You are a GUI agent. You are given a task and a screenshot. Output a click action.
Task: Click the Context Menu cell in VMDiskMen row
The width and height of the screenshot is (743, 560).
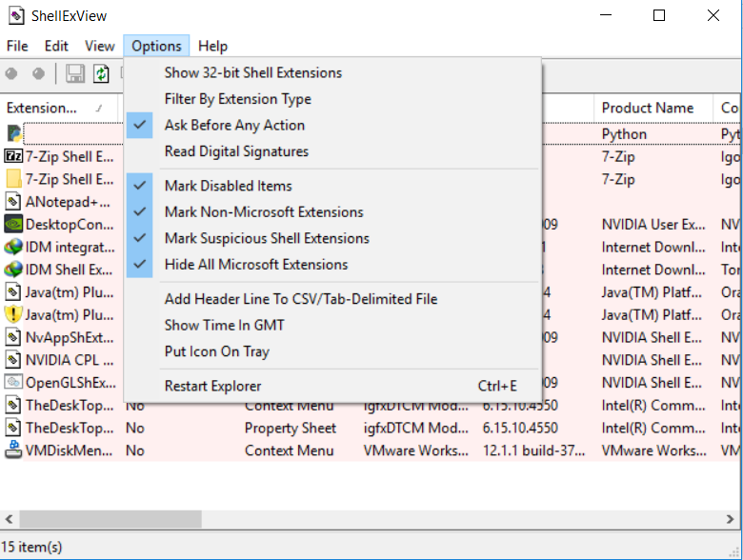tap(289, 450)
